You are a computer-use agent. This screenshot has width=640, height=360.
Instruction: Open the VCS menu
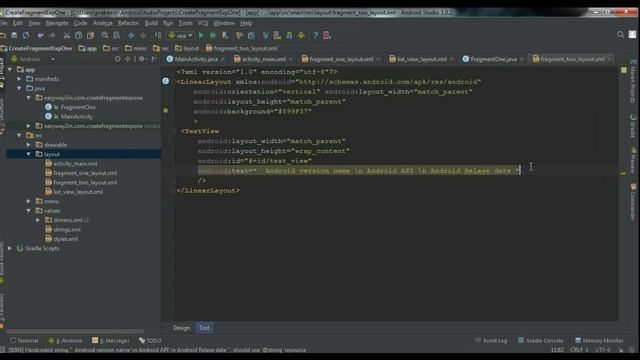pos(203,23)
